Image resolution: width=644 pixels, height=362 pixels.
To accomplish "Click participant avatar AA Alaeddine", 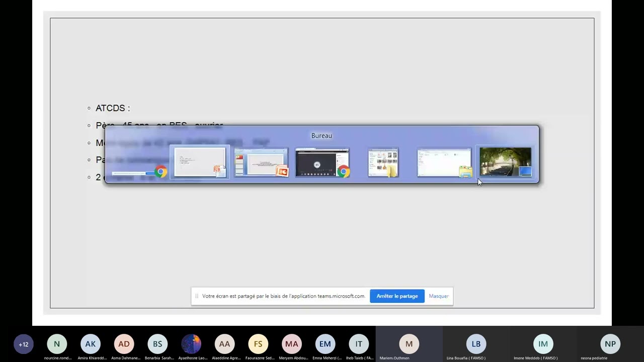I will (x=224, y=344).
